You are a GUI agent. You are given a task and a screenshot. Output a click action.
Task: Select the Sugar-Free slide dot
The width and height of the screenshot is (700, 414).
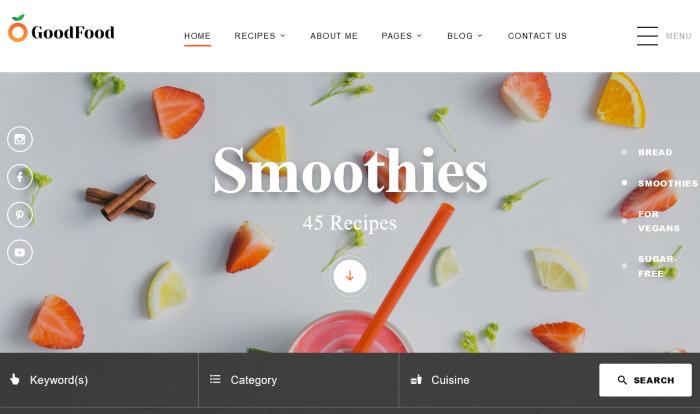coord(624,266)
